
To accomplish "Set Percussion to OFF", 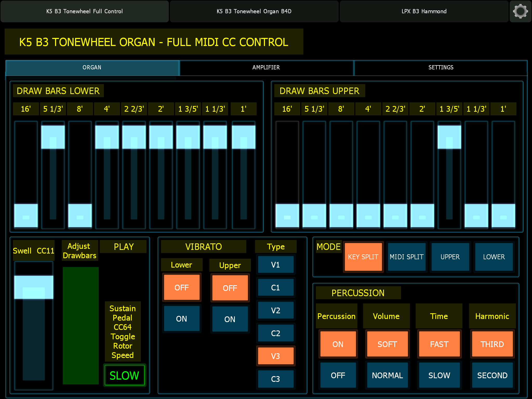I will pos(338,375).
